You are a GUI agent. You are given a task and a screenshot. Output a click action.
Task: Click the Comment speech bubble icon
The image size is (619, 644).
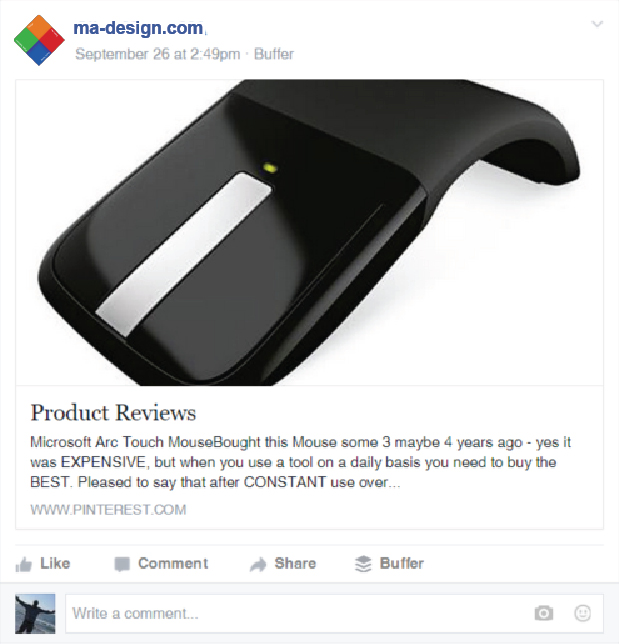[x=122, y=564]
